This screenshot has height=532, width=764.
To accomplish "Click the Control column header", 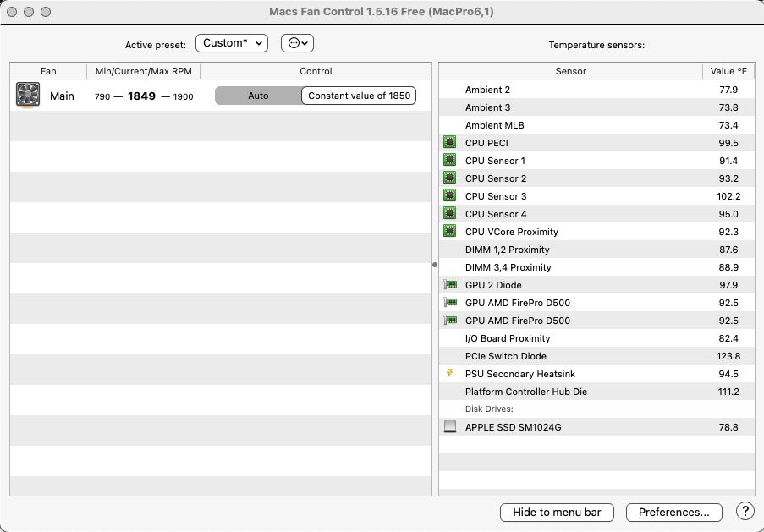I will click(316, 71).
